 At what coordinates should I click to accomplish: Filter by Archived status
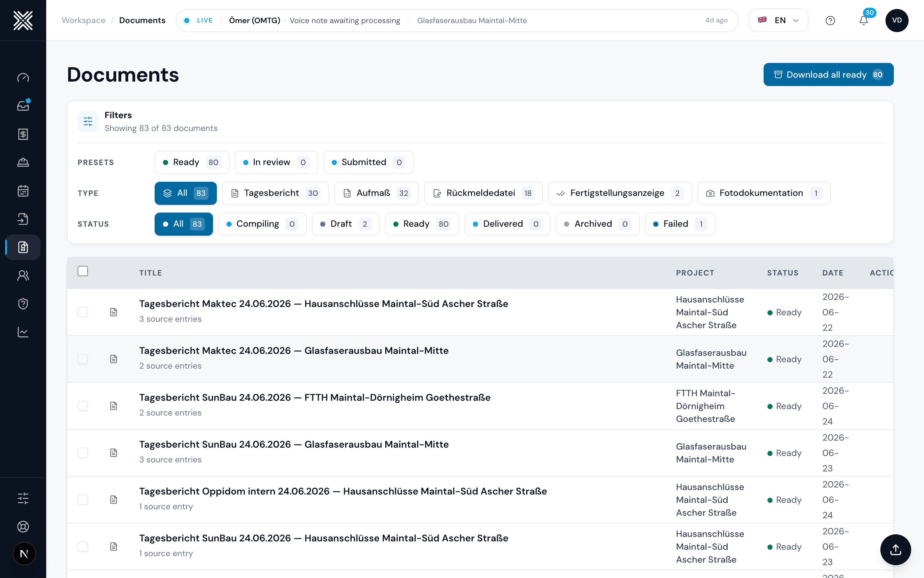click(x=597, y=224)
